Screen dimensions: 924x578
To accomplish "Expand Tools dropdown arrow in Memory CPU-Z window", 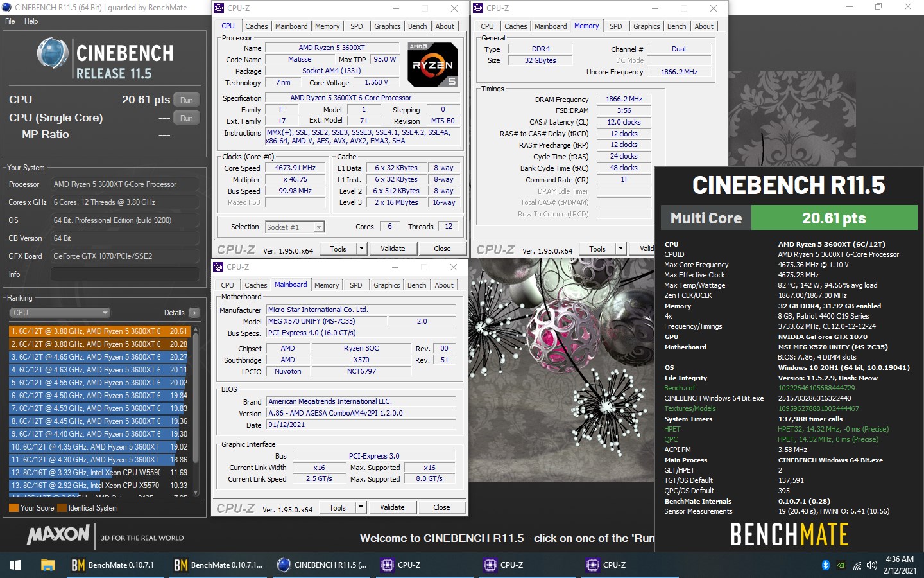I will point(620,249).
